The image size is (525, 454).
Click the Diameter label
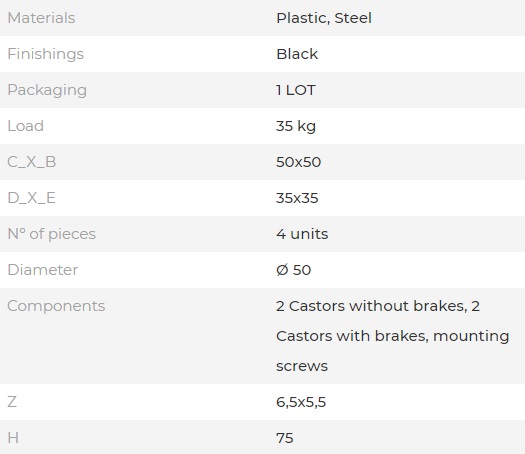pyautogui.click(x=43, y=270)
